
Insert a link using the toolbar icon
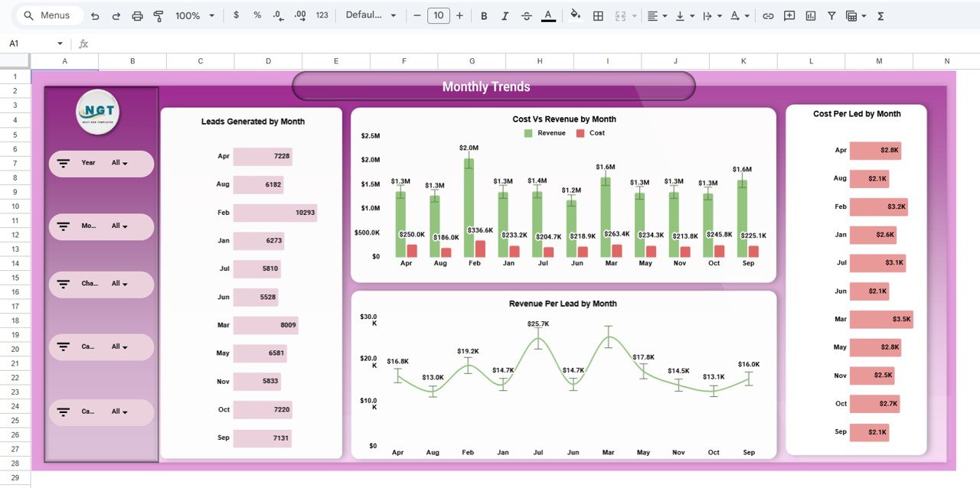point(768,15)
